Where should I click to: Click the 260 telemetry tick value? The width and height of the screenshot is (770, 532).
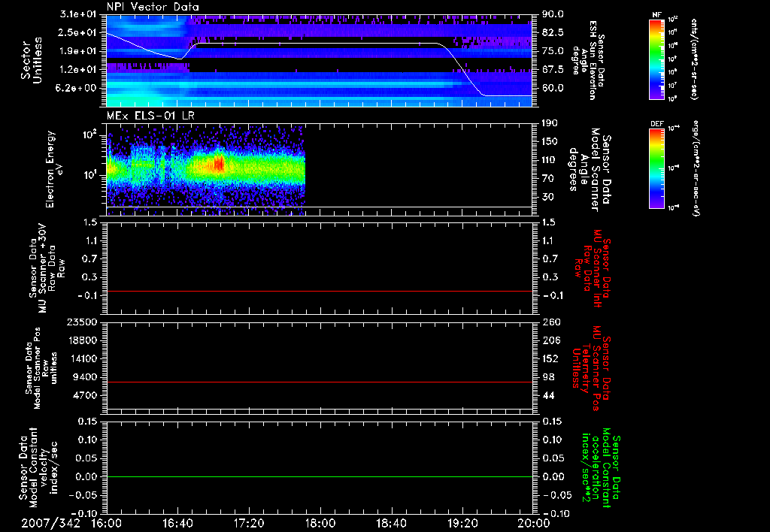550,322
